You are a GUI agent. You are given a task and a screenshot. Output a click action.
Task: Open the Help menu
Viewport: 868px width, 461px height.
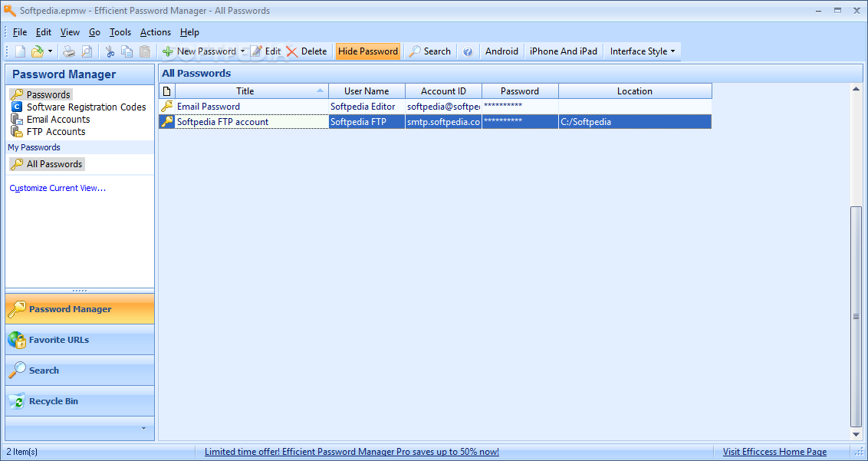(x=190, y=32)
